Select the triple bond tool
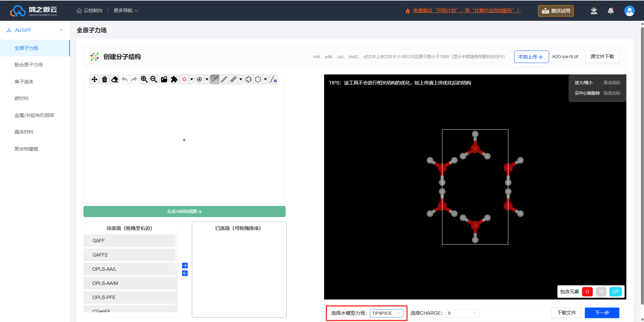The height and width of the screenshot is (322, 644). pos(234,79)
